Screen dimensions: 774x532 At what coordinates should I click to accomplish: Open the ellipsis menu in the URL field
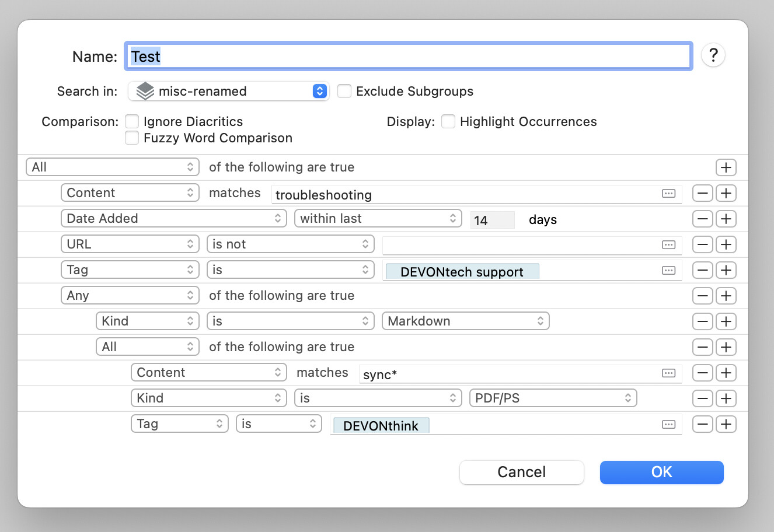[x=668, y=245]
